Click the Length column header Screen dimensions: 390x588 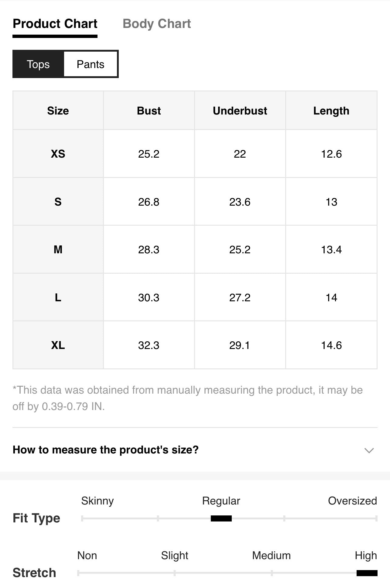pyautogui.click(x=331, y=111)
